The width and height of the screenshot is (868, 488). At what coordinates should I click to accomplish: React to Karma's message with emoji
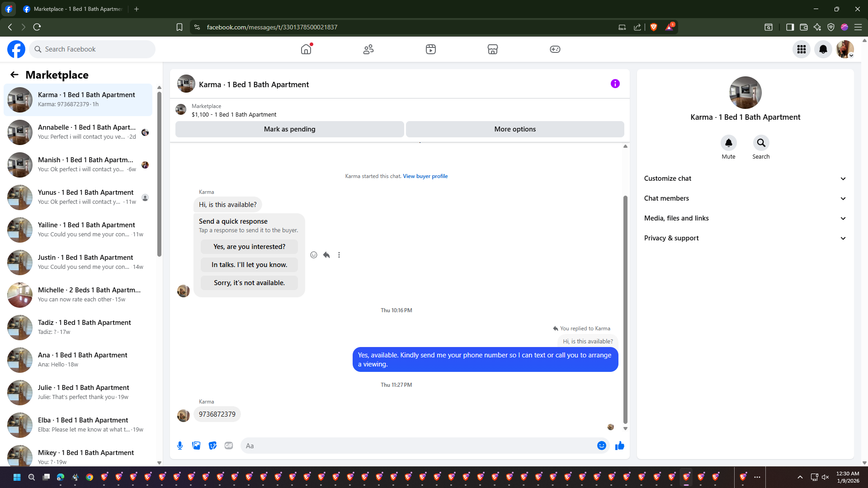coord(314,255)
